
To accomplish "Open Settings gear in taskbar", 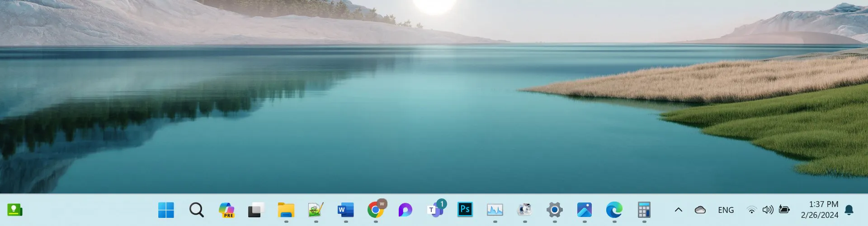I will [x=554, y=210].
